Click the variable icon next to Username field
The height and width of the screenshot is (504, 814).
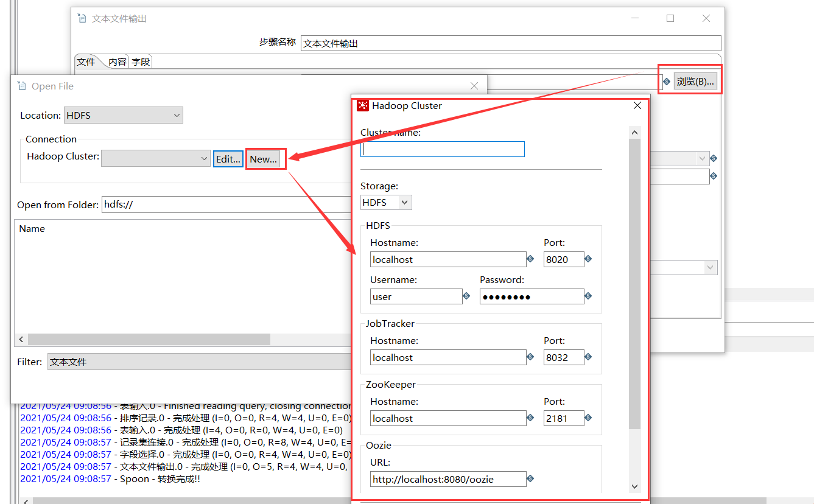click(466, 296)
